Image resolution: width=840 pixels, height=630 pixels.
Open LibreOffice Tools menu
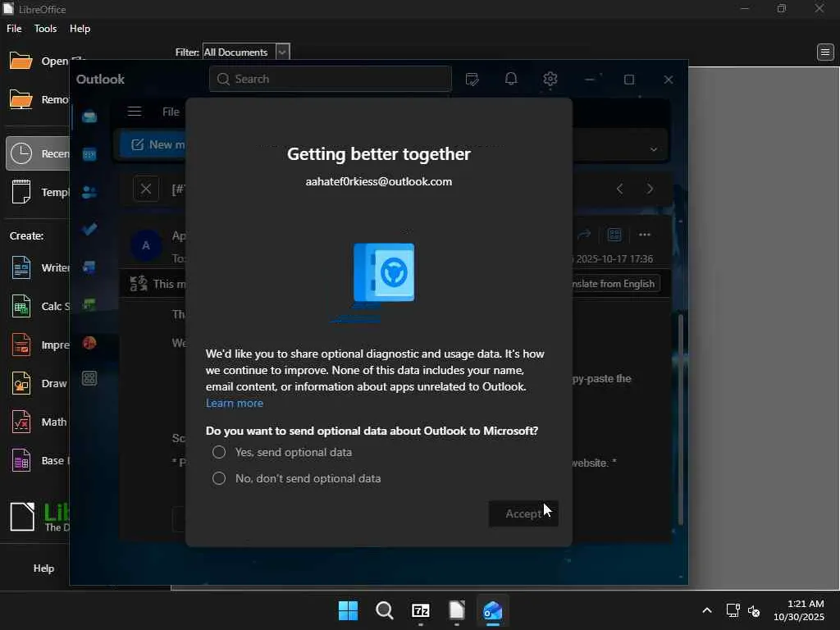point(46,29)
